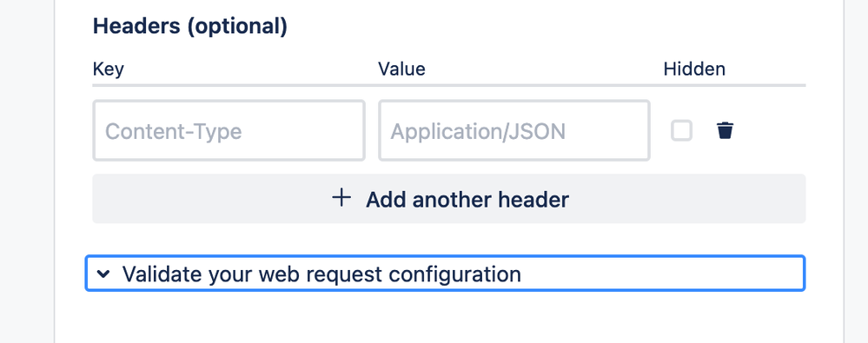Focus the Application/JSON value field
Screen dimensions: 868x343
point(514,130)
